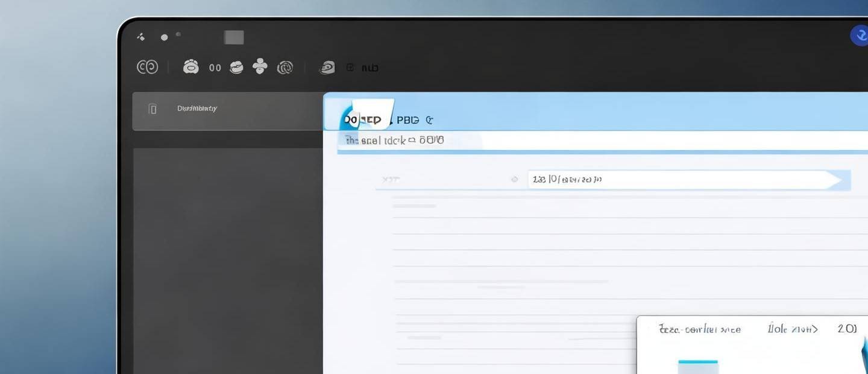The image size is (868, 374).
Task: Select the highlighted sidebar row label
Action: tap(197, 109)
